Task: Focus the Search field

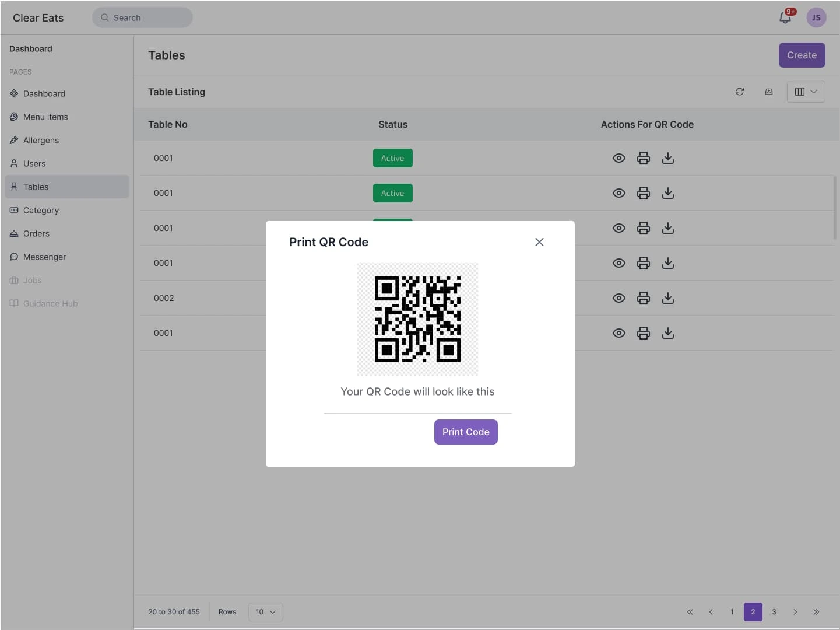Action: 142,17
